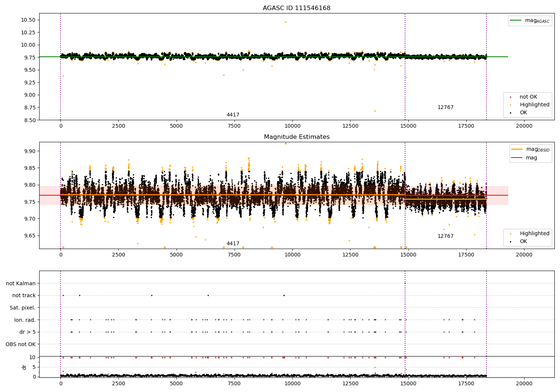
Task: Click the "5" tick on the dr axis
Action: point(34,367)
